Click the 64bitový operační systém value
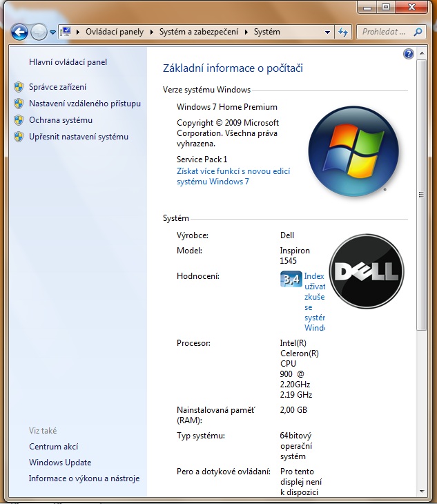437x504 pixels. 296,446
